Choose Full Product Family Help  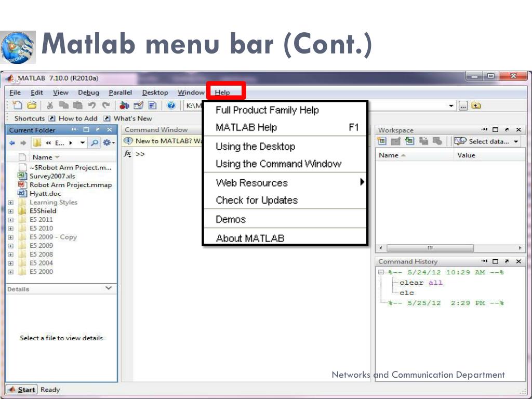[x=285, y=110]
